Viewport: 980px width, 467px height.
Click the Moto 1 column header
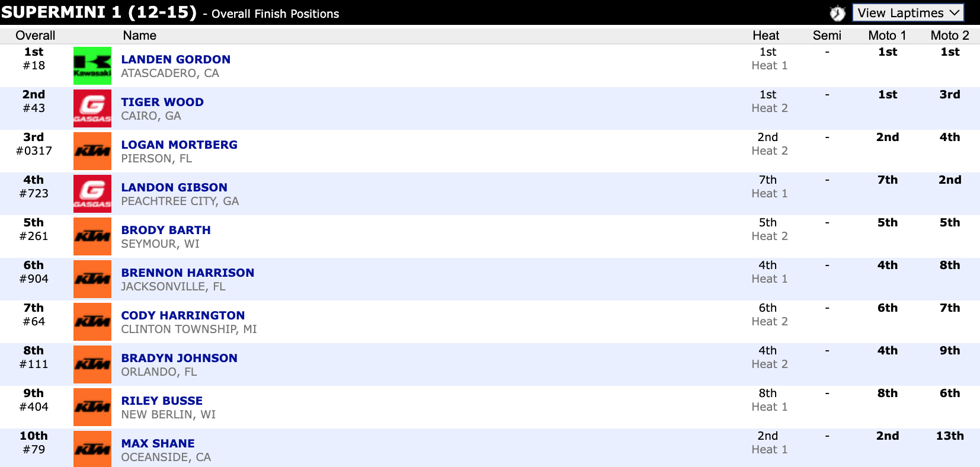click(887, 36)
